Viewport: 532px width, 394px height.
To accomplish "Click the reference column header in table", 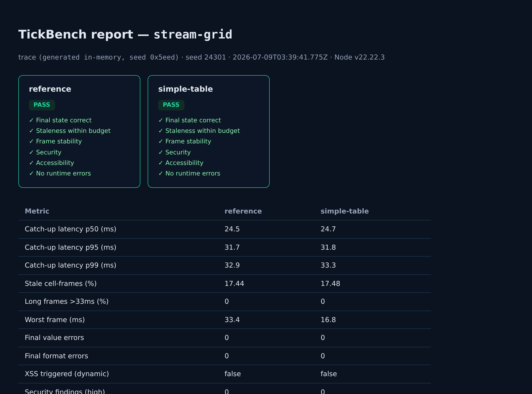I will 243,211.
